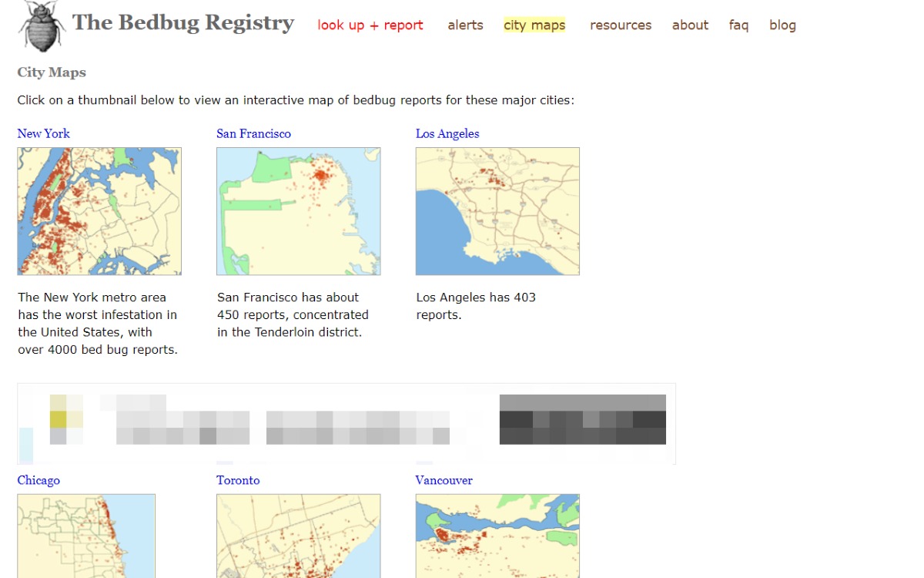Select the highlighted city maps nav item
Image resolution: width=924 pixels, height=578 pixels.
click(534, 25)
